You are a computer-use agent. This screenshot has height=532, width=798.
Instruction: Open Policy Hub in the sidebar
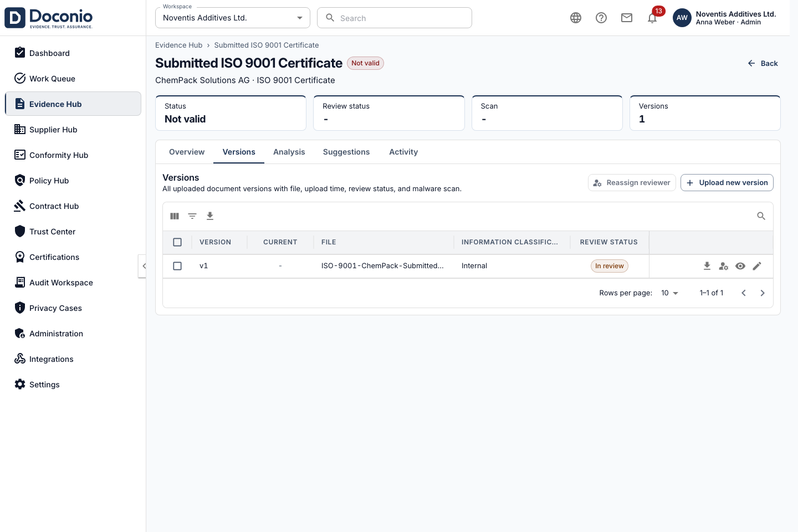(73, 181)
